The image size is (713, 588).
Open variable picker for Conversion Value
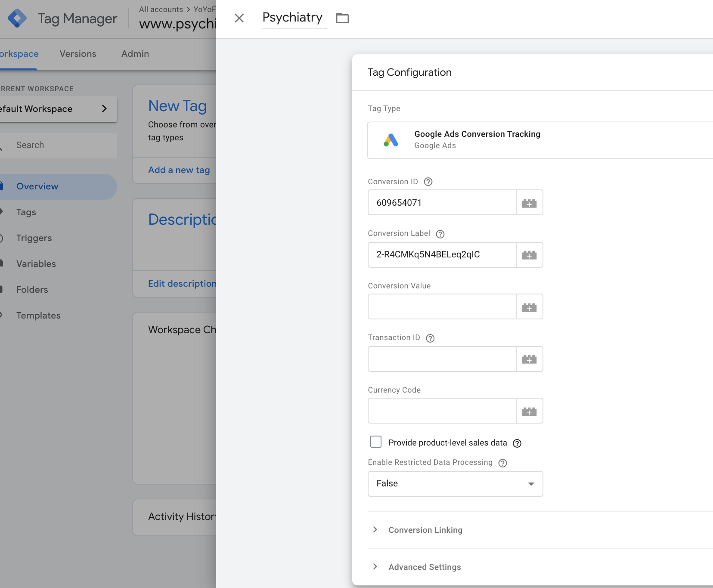coord(529,307)
